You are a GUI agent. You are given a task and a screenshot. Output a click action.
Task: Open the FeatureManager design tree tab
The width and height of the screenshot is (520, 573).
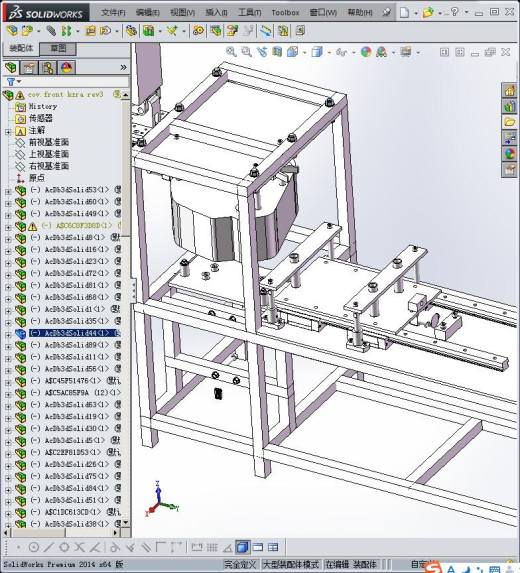pyautogui.click(x=11, y=68)
